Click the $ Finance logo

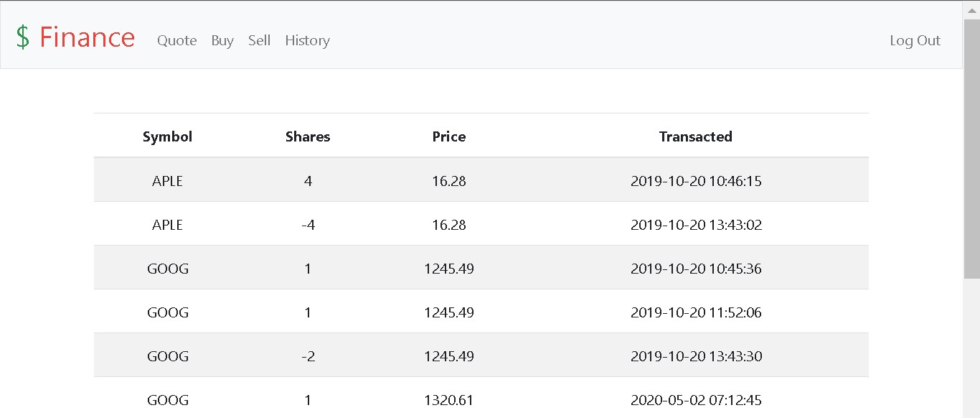pyautogui.click(x=75, y=37)
